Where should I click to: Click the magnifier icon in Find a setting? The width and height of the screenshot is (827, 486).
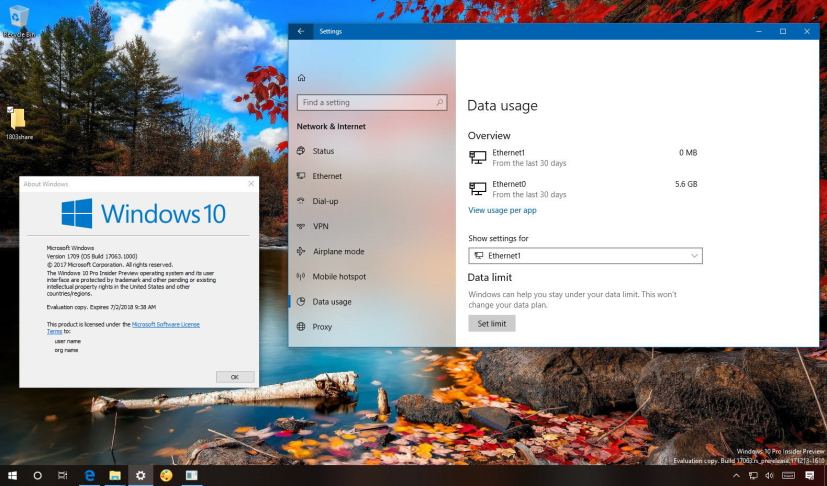click(x=439, y=102)
